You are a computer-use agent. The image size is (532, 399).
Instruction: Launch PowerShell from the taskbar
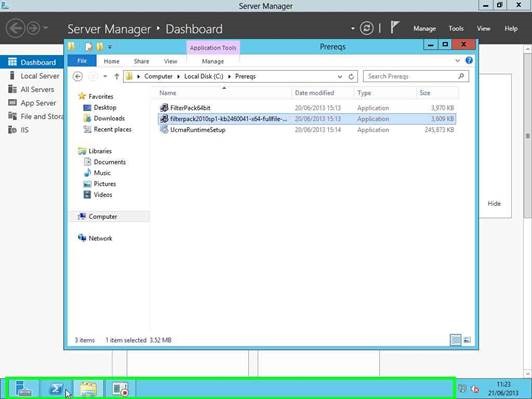[x=57, y=389]
